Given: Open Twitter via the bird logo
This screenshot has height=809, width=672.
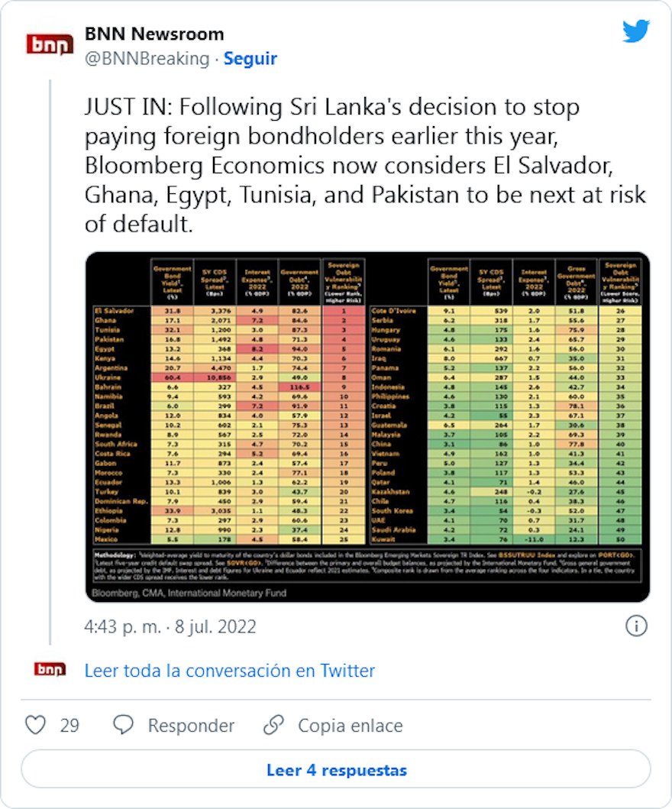Looking at the screenshot, I should click(635, 32).
